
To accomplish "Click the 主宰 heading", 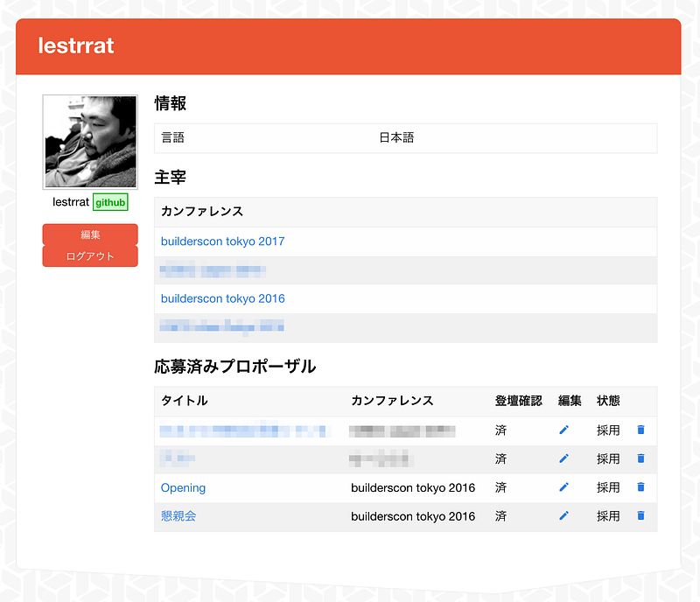I will pyautogui.click(x=170, y=178).
